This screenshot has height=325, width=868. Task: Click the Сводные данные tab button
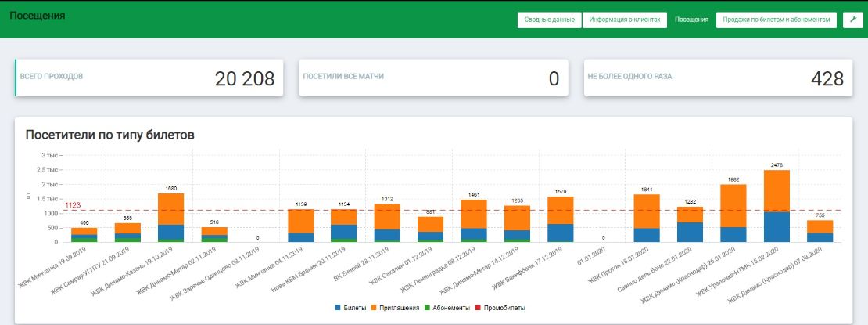pos(548,20)
